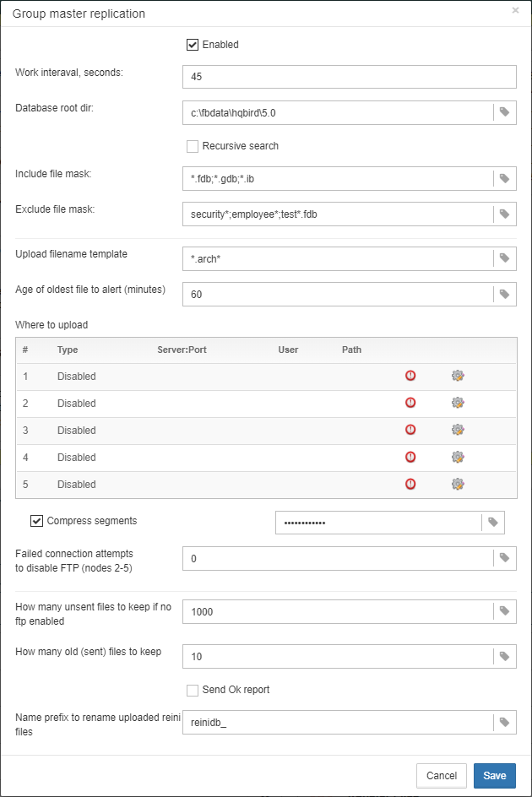Click the Server:Port column header
The width and height of the screenshot is (532, 797).
click(182, 350)
